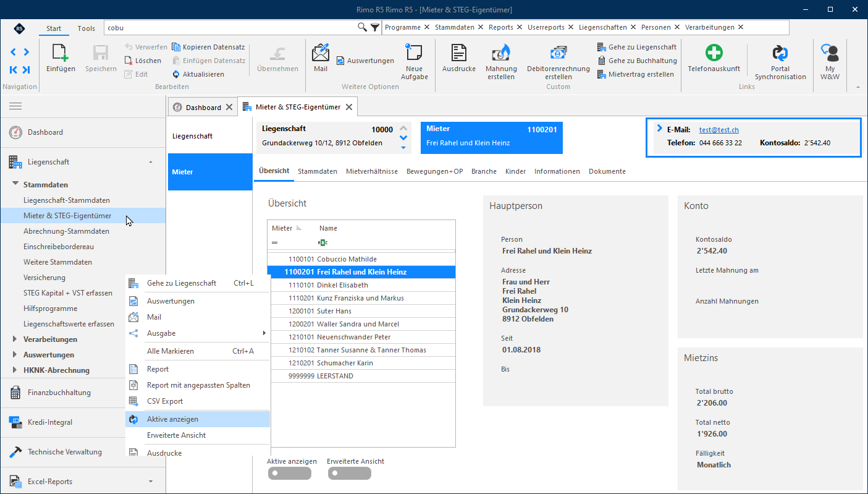Click Löschen in the ribbon
The height and width of the screenshot is (494, 868).
[x=143, y=61]
